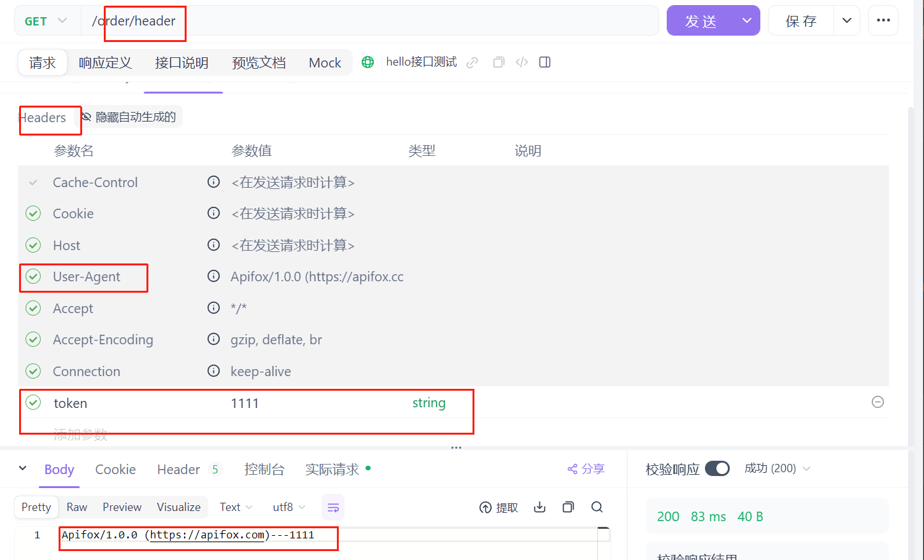The image size is (924, 560).
Task: Search the response with magnifier icon
Action: pos(597,507)
